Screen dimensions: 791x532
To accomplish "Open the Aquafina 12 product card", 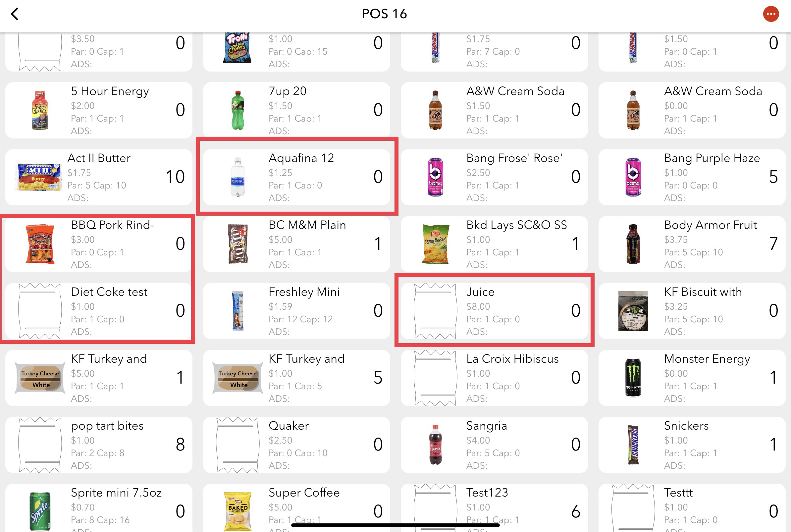I will coord(296,177).
